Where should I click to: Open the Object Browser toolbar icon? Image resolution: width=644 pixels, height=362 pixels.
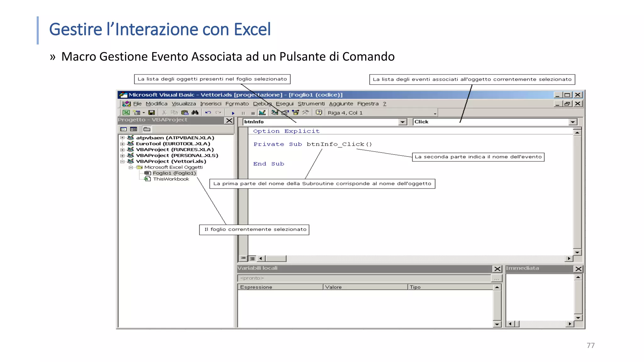coord(295,112)
